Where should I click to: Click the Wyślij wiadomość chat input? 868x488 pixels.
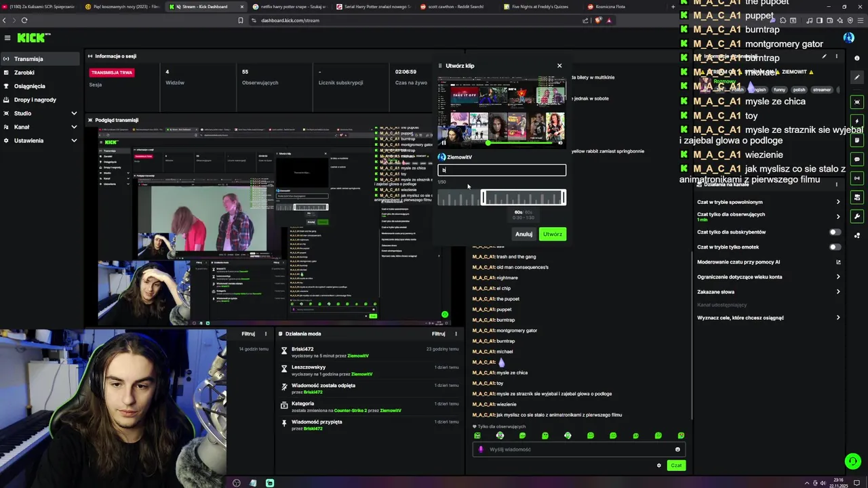[x=580, y=449]
